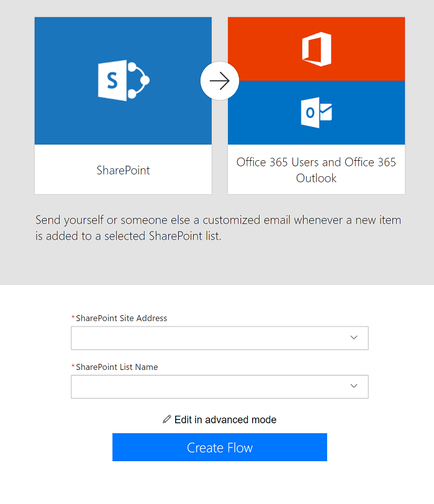
Task: Click the pencil icon beside advanced mode
Action: (166, 420)
